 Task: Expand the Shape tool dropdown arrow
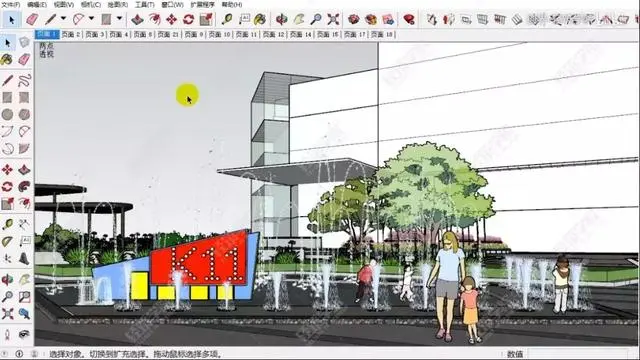click(x=119, y=19)
